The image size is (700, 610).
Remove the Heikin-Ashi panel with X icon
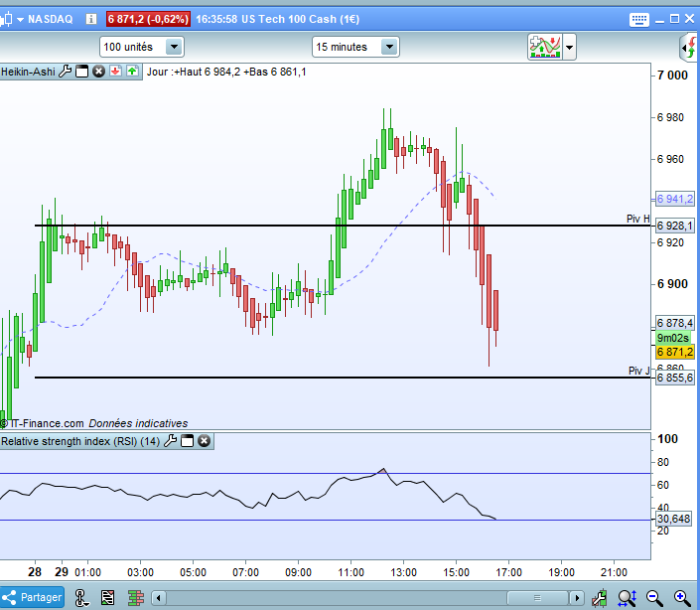pos(98,72)
